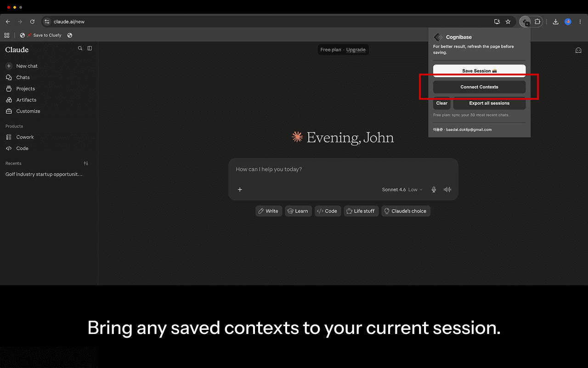This screenshot has height=368, width=588.
Task: Click the Save Session button
Action: point(479,71)
